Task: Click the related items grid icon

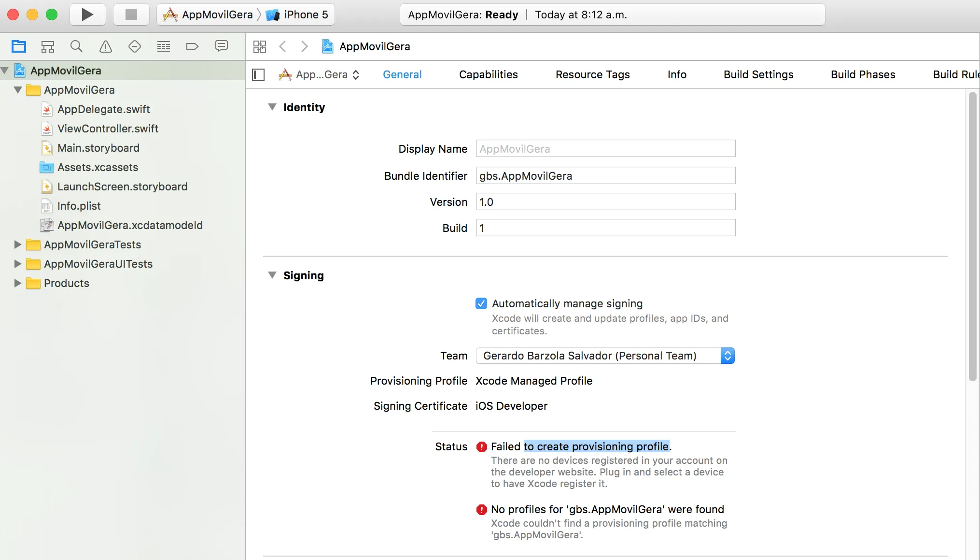Action: point(260,46)
